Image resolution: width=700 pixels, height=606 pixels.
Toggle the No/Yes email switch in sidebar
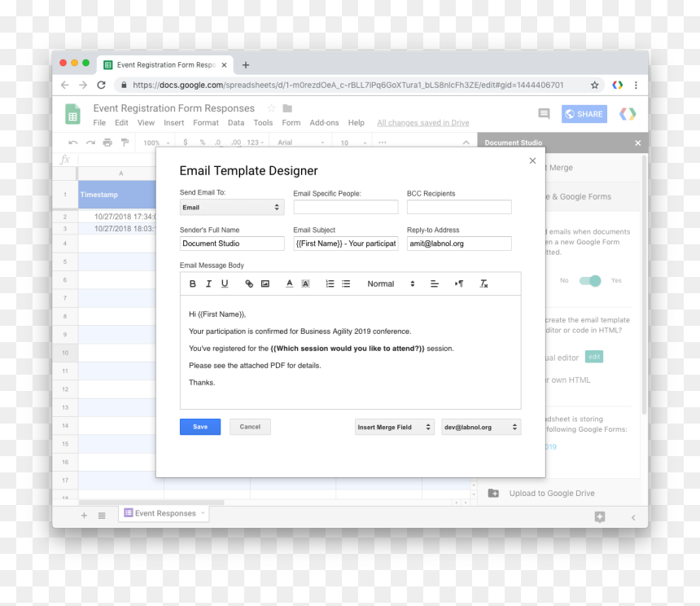[x=590, y=281]
